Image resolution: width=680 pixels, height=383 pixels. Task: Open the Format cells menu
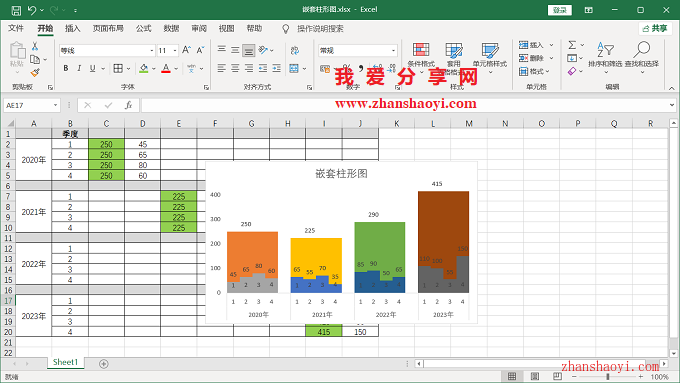coord(534,71)
